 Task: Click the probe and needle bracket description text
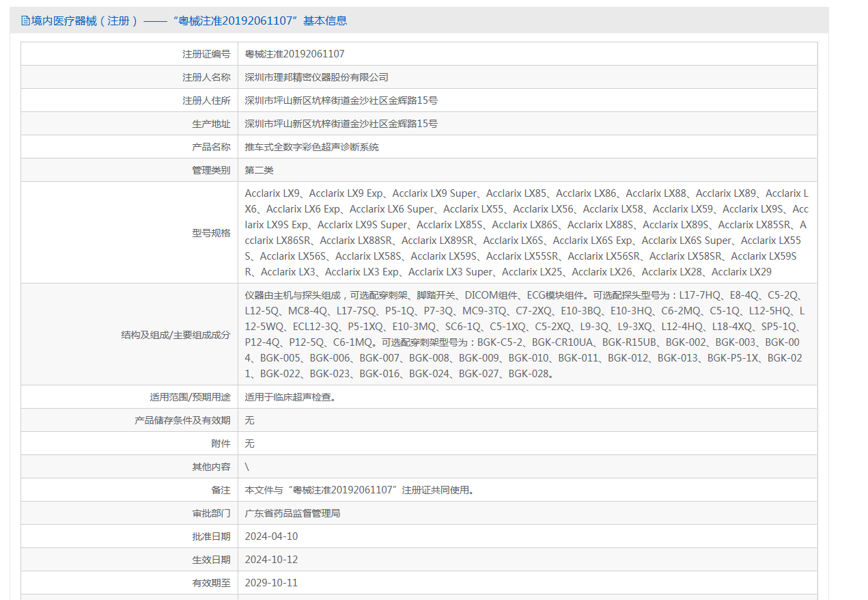click(524, 334)
